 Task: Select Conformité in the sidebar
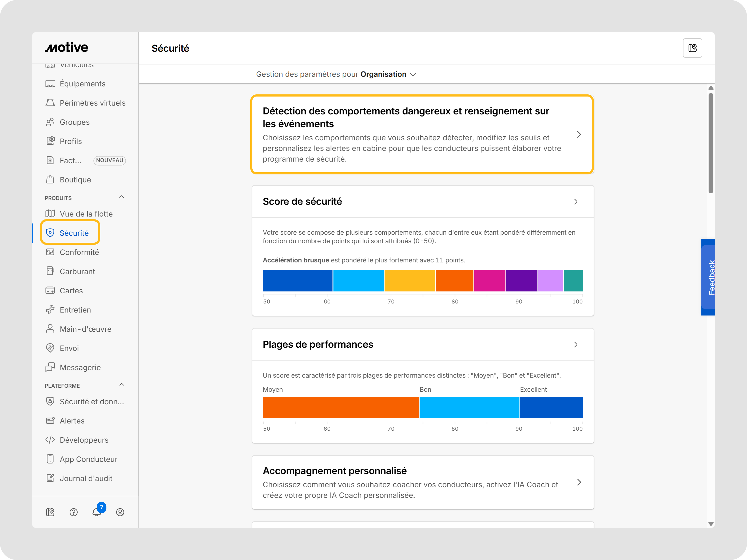coord(79,252)
